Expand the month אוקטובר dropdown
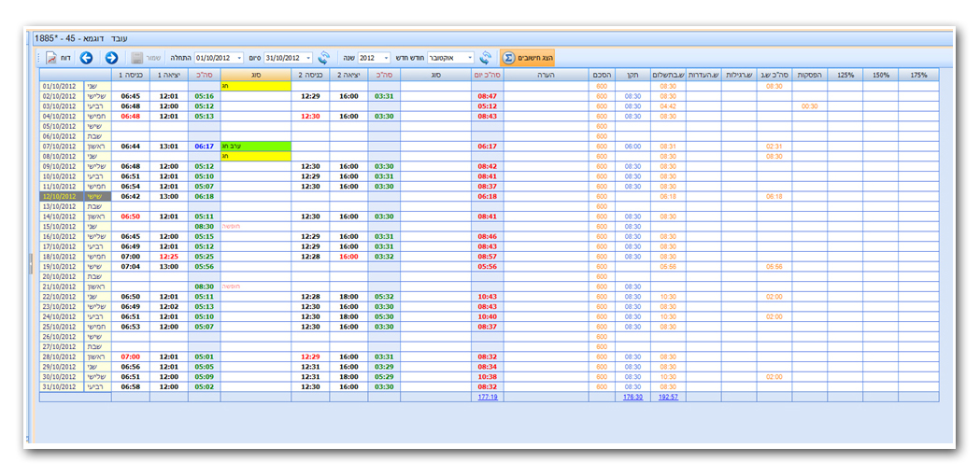 (x=469, y=58)
